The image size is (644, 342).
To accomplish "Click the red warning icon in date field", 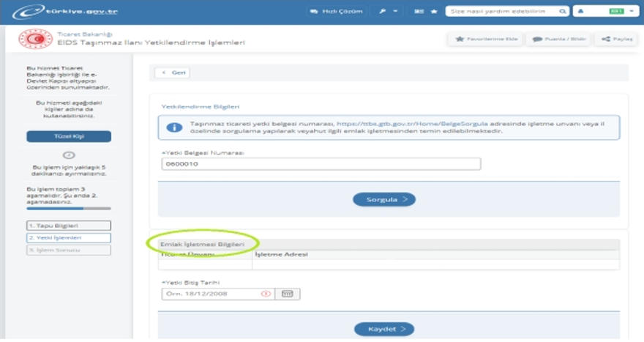I will (266, 294).
